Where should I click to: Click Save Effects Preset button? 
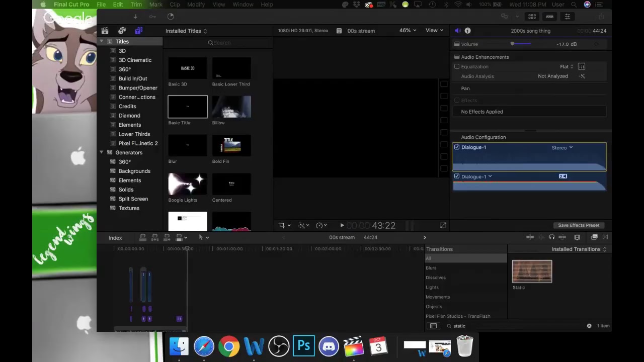point(579,225)
